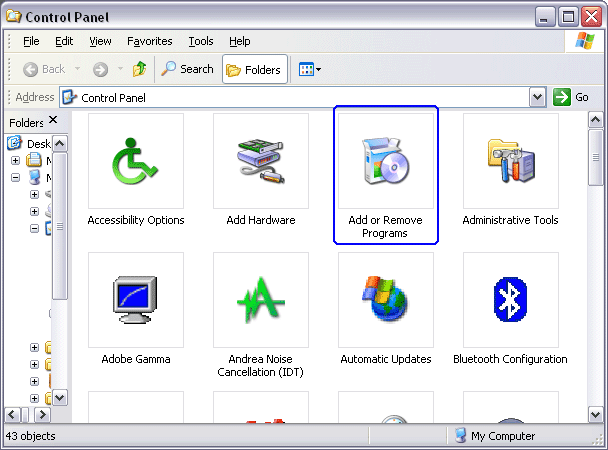Viewport: 608px width, 450px height.
Task: Open the Bluetooth Configuration icon
Action: tap(511, 299)
